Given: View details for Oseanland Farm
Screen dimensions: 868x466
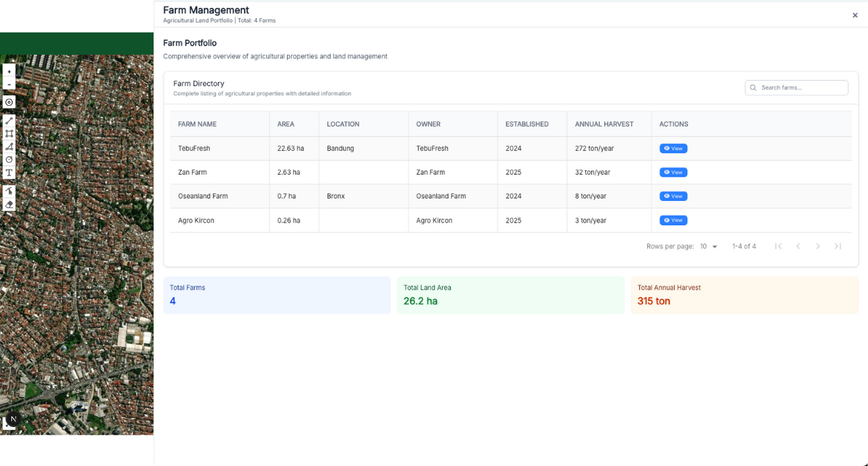Looking at the screenshot, I should pos(673,196).
